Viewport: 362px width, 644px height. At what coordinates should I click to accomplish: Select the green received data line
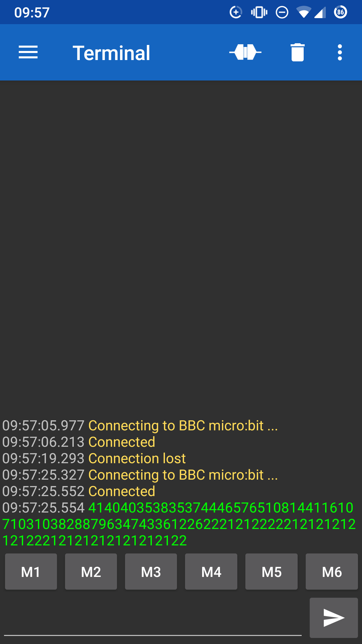[x=178, y=524]
